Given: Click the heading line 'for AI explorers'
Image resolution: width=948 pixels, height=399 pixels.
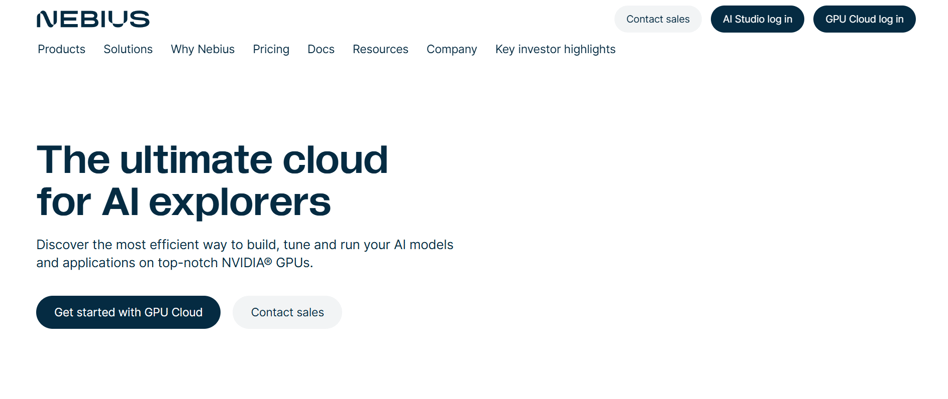Looking at the screenshot, I should coord(184,201).
